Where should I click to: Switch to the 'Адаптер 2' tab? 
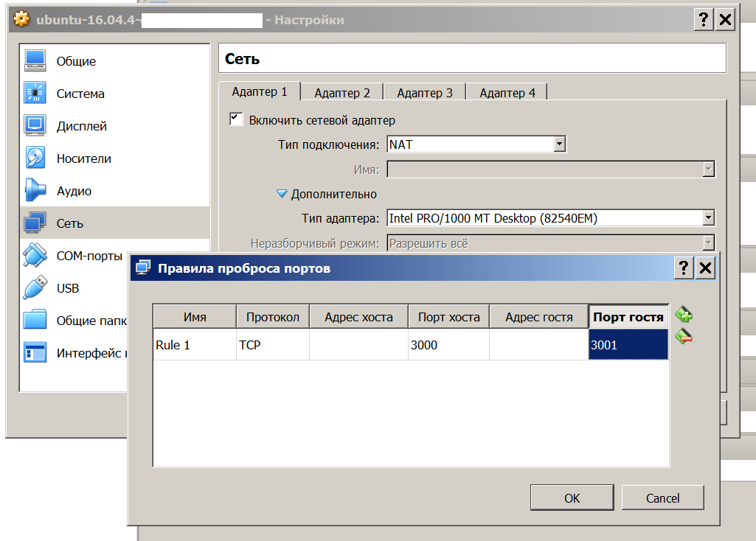pyautogui.click(x=341, y=93)
